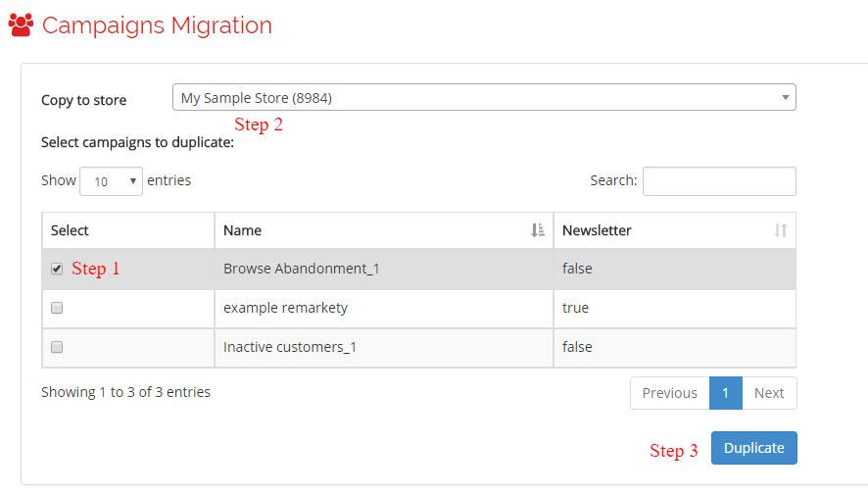Open the Copy to store dropdown

pyautogui.click(x=484, y=97)
